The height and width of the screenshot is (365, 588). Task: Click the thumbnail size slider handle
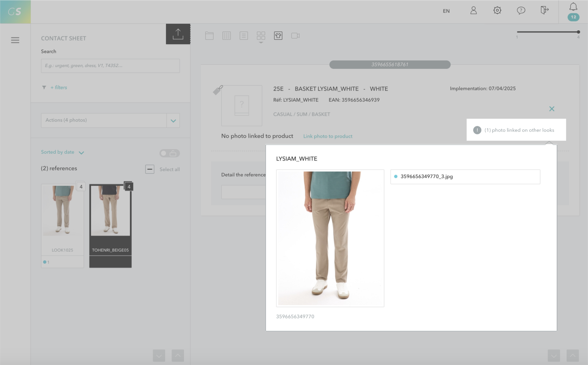tap(578, 32)
